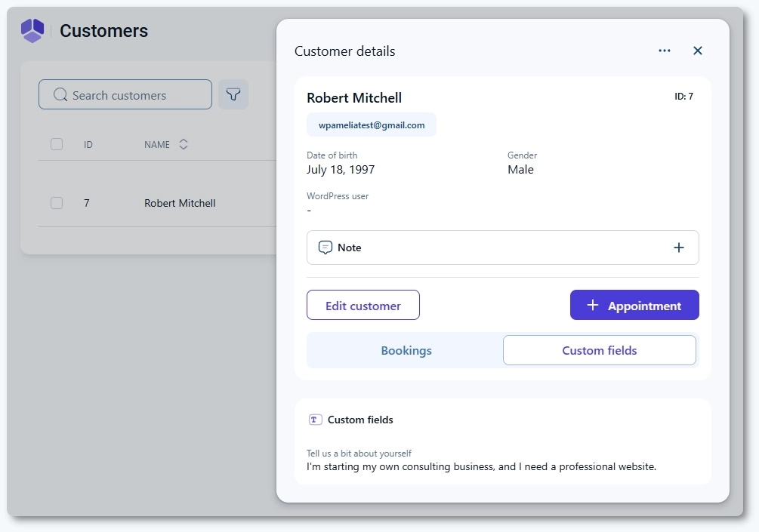Tick the select-all customers checkbox
This screenshot has width=759, height=532.
point(57,144)
